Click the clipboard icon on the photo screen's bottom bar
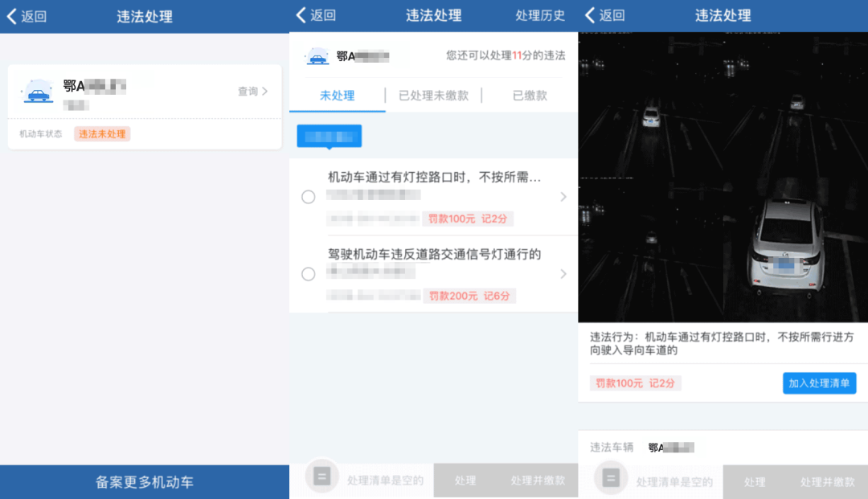The image size is (868, 499). (x=611, y=477)
